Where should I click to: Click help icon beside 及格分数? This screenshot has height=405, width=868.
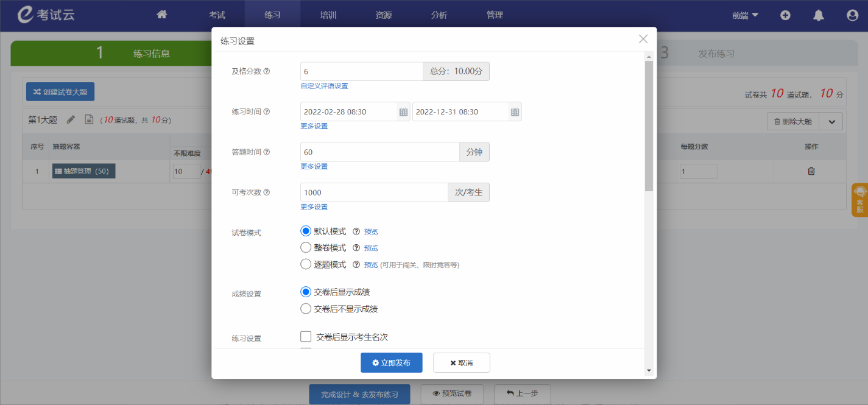pos(267,71)
